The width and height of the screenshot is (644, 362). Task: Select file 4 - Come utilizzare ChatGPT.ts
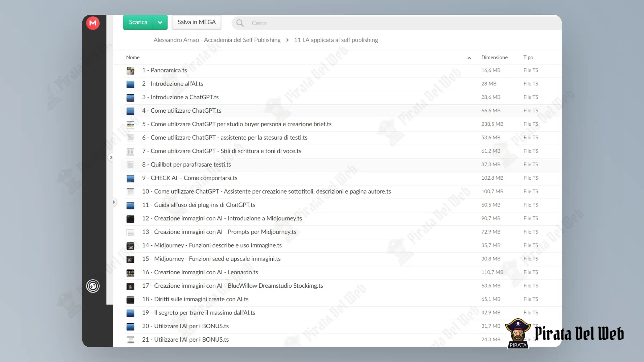tap(182, 110)
